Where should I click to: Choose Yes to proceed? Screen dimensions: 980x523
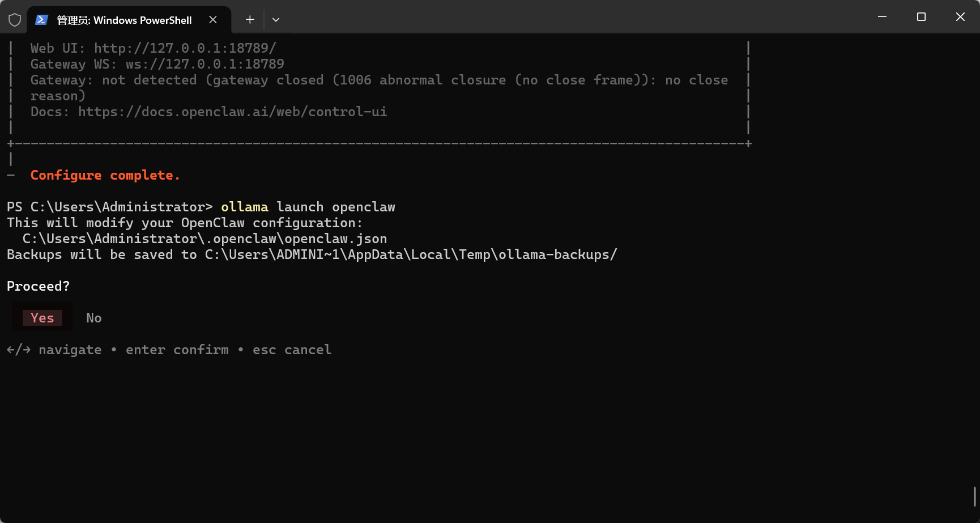tap(42, 318)
